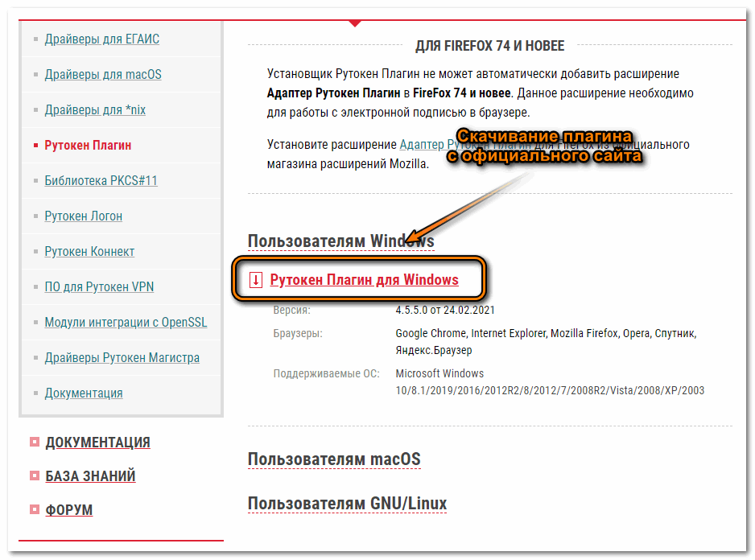Go to the ФОРУМ section
Viewport: 755px width, 560px height.
point(69,510)
